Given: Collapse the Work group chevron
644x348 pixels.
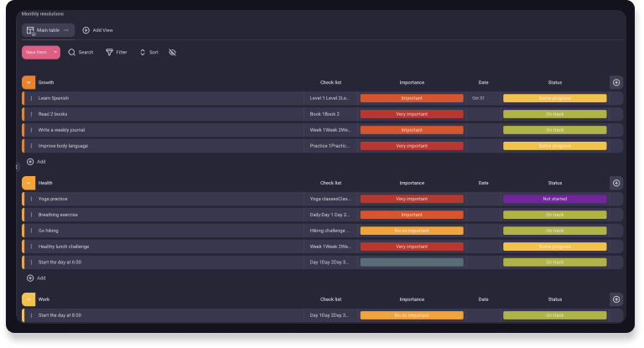Looking at the screenshot, I should coord(29,299).
